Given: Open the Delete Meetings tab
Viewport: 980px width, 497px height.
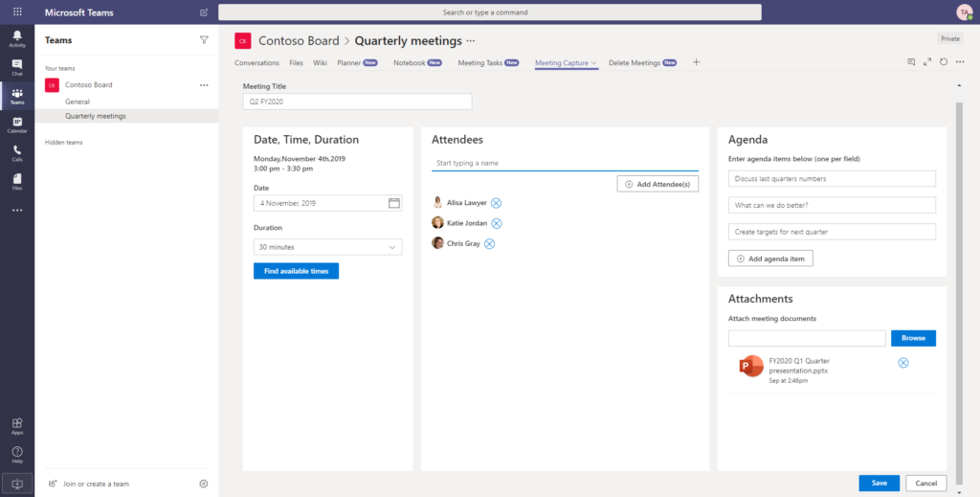Looking at the screenshot, I should tap(642, 63).
